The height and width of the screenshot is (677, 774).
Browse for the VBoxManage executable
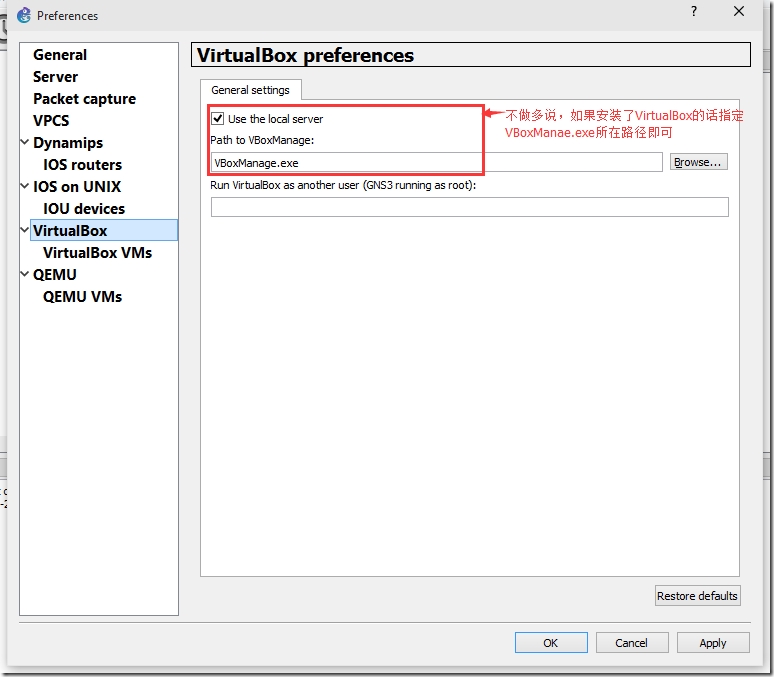point(698,162)
